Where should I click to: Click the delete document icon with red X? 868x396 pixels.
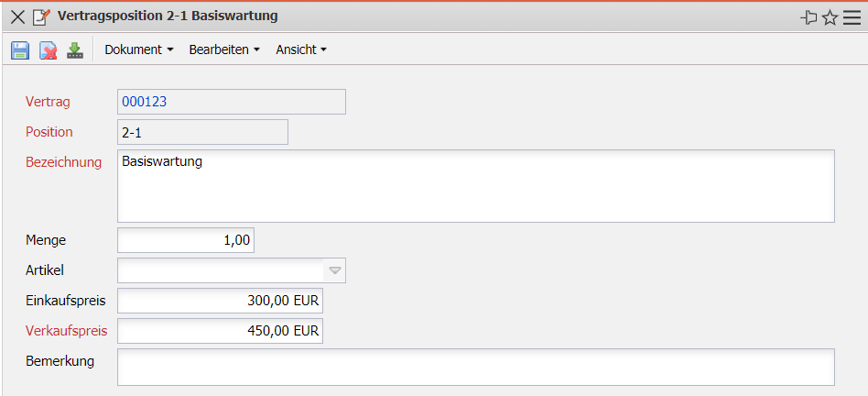click(x=48, y=50)
